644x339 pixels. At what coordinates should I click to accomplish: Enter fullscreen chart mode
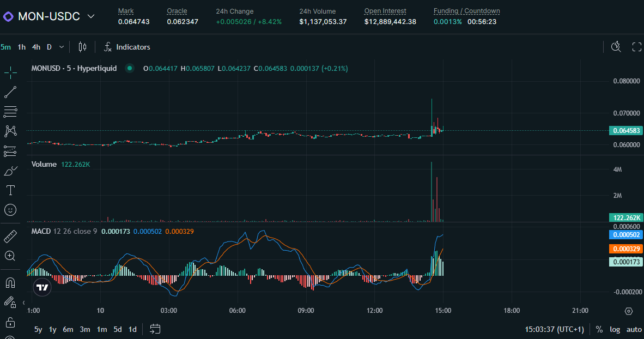coord(636,47)
